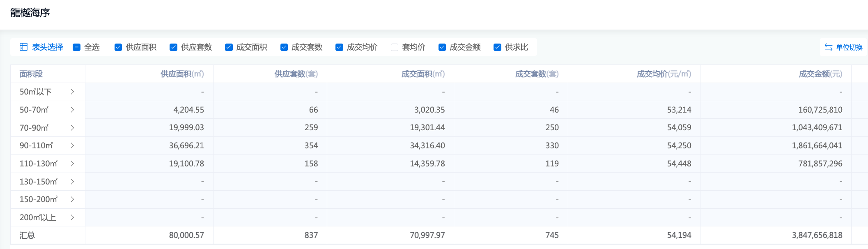
Task: Expand the 50-70㎡ row chevron
Action: coord(72,110)
